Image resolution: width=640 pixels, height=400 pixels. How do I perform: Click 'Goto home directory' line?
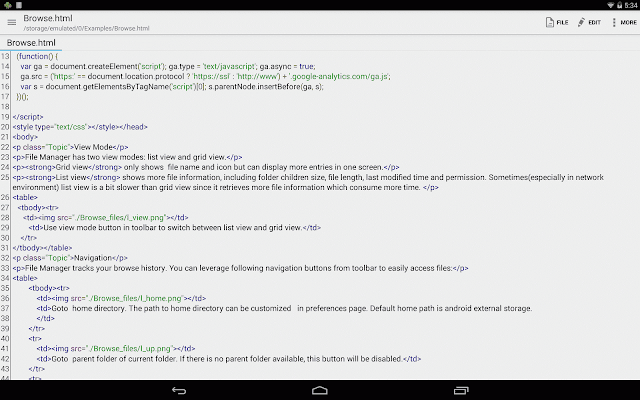coord(284,309)
